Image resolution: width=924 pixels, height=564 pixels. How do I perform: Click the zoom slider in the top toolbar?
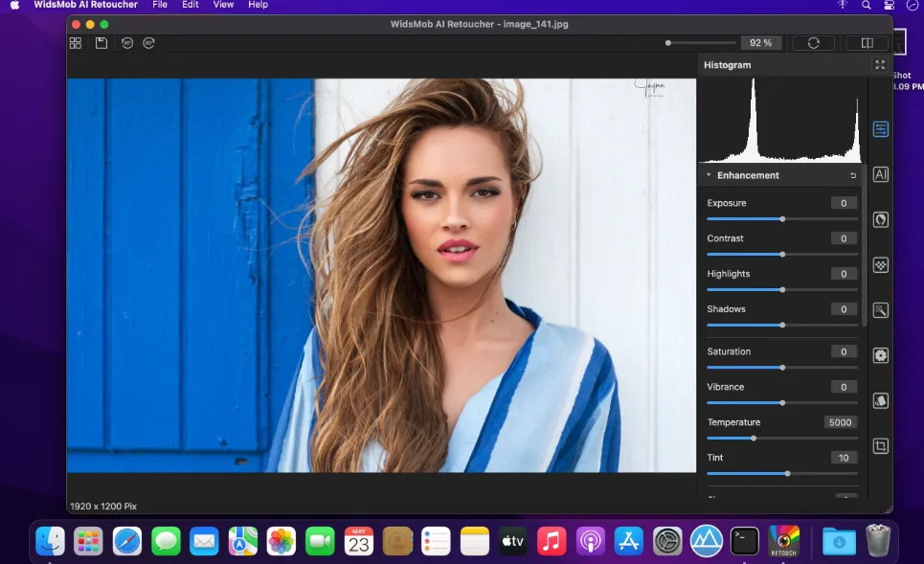click(701, 43)
